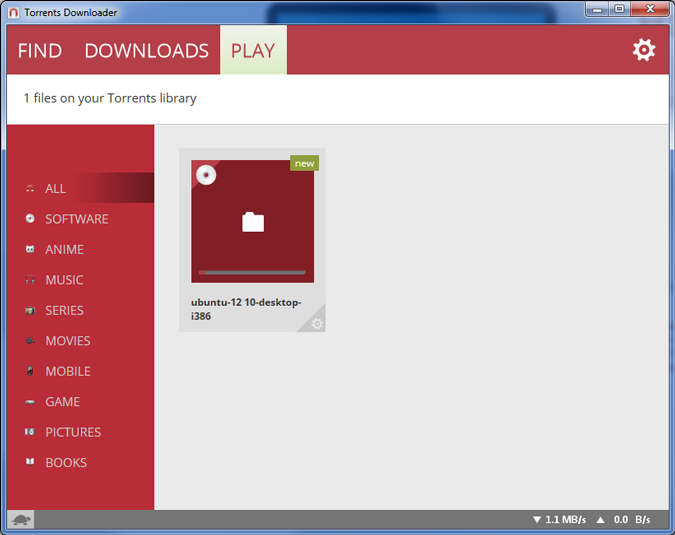The width and height of the screenshot is (675, 535).
Task: Click the folder icon on ubuntu tile
Action: 253,222
